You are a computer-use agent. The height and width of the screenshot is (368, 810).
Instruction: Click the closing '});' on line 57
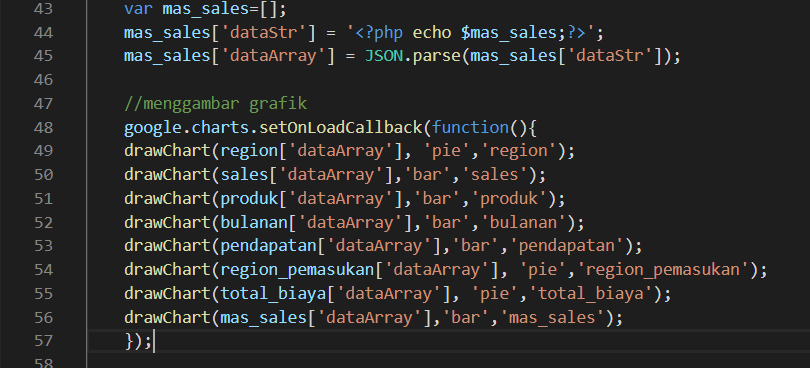click(138, 341)
